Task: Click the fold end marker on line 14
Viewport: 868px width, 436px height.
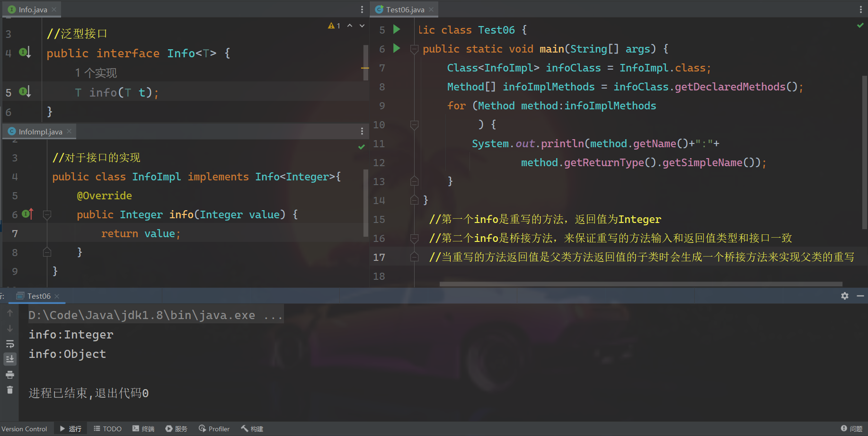Action: pos(414,200)
